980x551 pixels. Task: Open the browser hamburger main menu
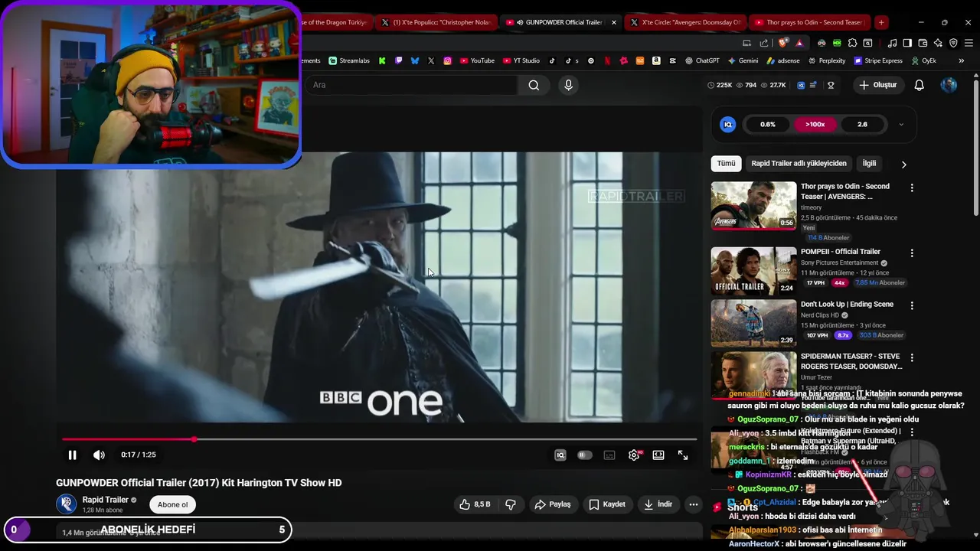[969, 43]
